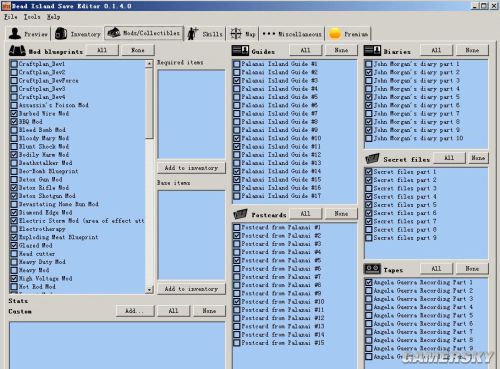Open the Map crosshair icon
500x369 pixels.
pyautogui.click(x=236, y=33)
